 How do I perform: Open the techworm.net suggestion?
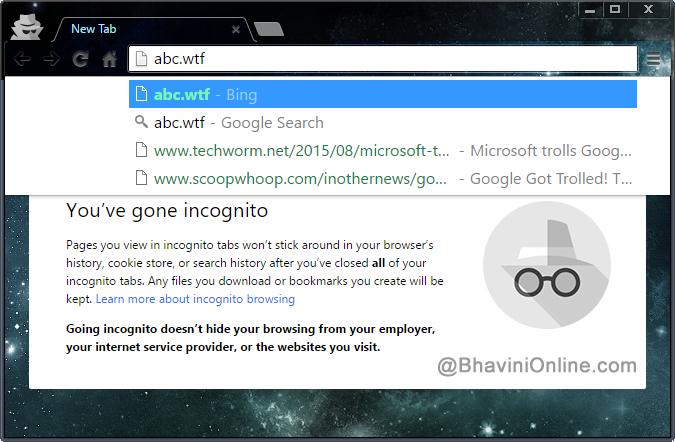click(x=383, y=151)
